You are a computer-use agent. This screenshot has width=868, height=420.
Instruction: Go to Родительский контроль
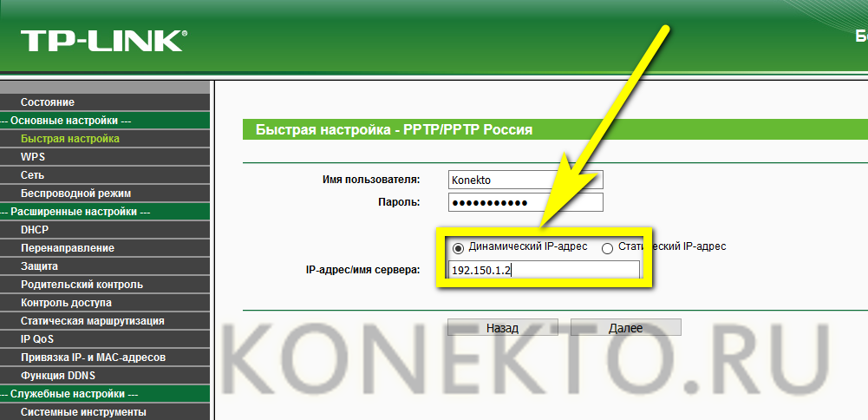(105, 285)
